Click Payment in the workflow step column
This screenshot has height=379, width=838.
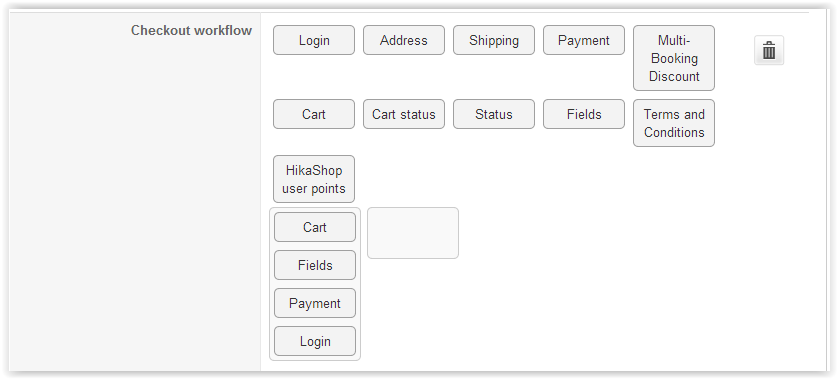pos(315,303)
